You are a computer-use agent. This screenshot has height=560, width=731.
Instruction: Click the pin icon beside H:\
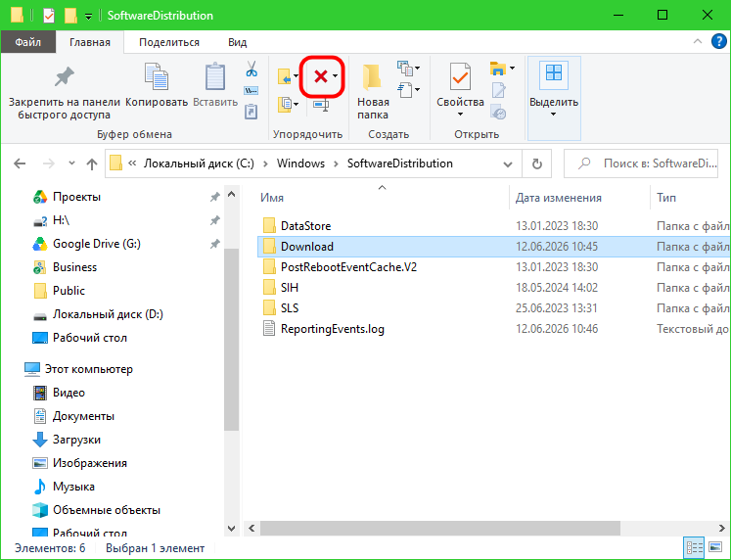click(214, 220)
